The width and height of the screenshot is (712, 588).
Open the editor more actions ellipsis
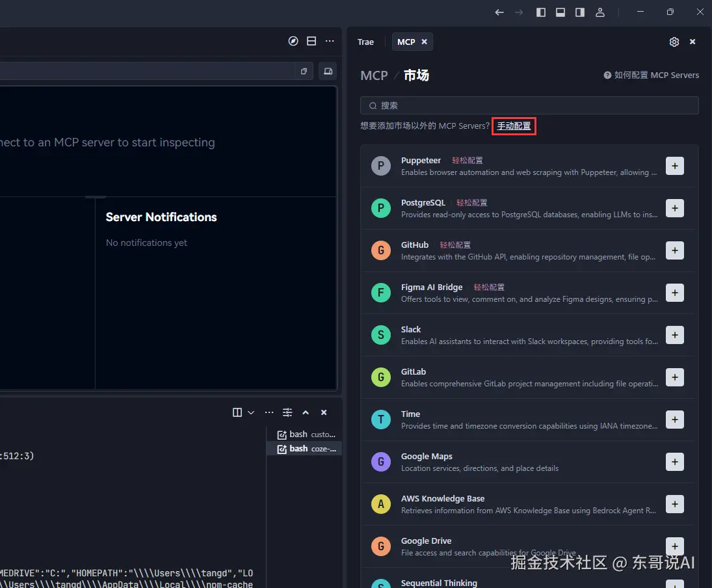click(330, 42)
